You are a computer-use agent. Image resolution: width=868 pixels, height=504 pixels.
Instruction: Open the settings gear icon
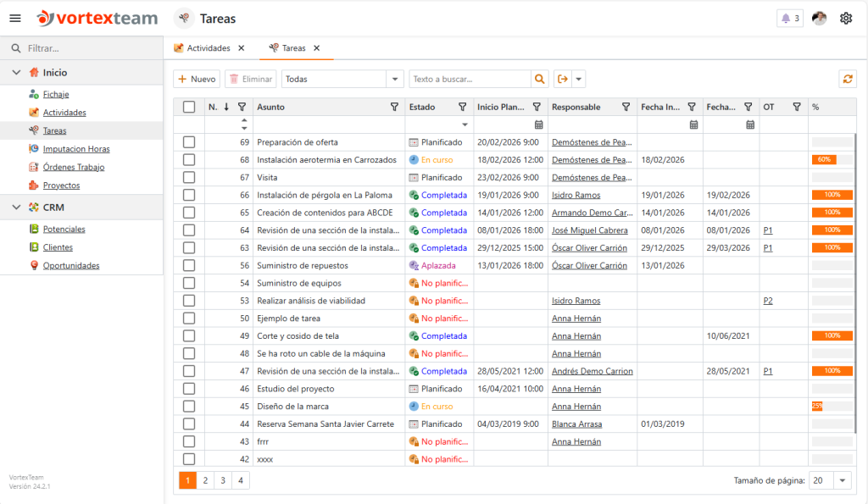click(x=846, y=19)
